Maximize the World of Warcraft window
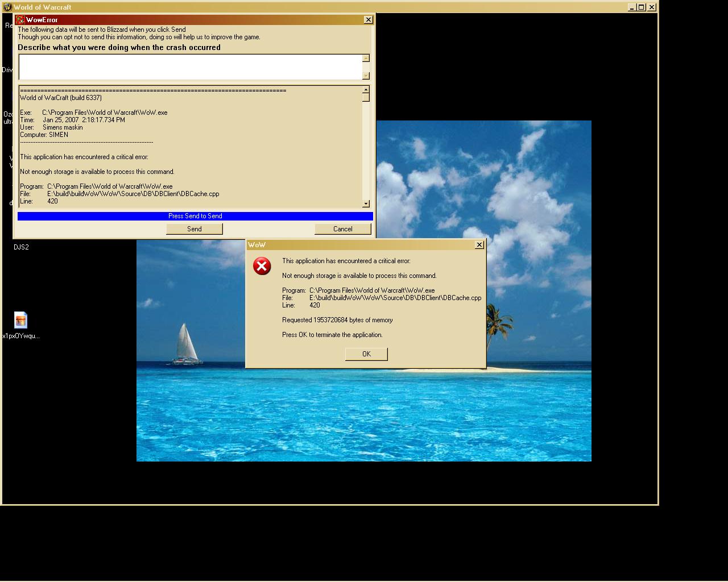The width and height of the screenshot is (728, 582). pos(642,7)
